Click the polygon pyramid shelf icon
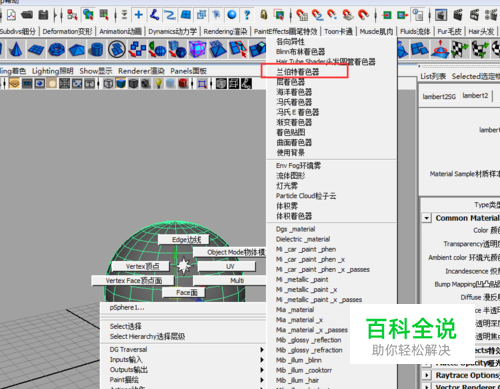 [x=77, y=50]
